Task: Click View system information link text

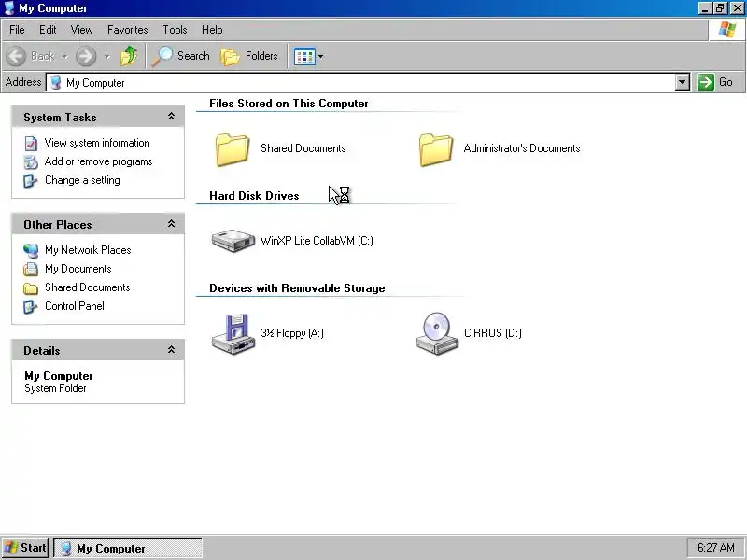Action: point(97,143)
